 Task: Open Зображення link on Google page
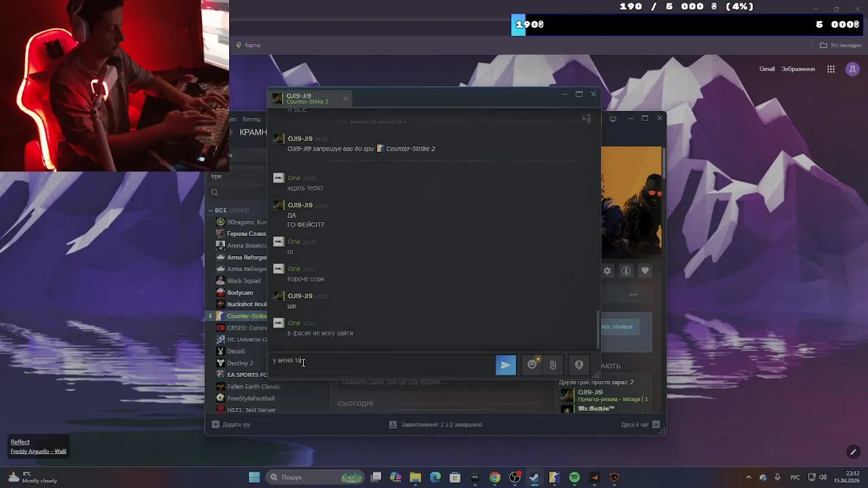point(798,69)
